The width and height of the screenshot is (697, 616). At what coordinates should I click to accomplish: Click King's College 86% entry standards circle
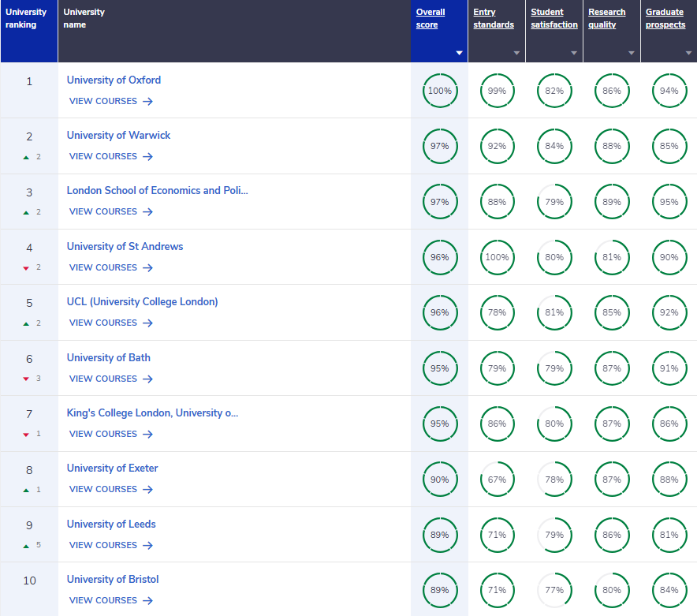click(x=497, y=424)
